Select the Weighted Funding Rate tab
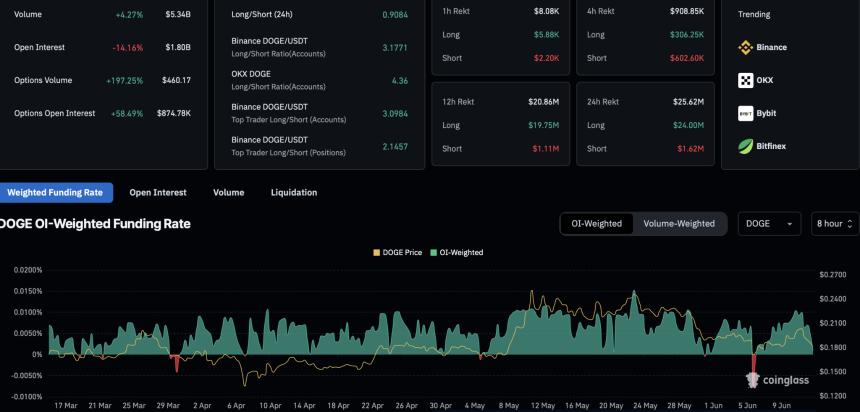 (x=55, y=193)
